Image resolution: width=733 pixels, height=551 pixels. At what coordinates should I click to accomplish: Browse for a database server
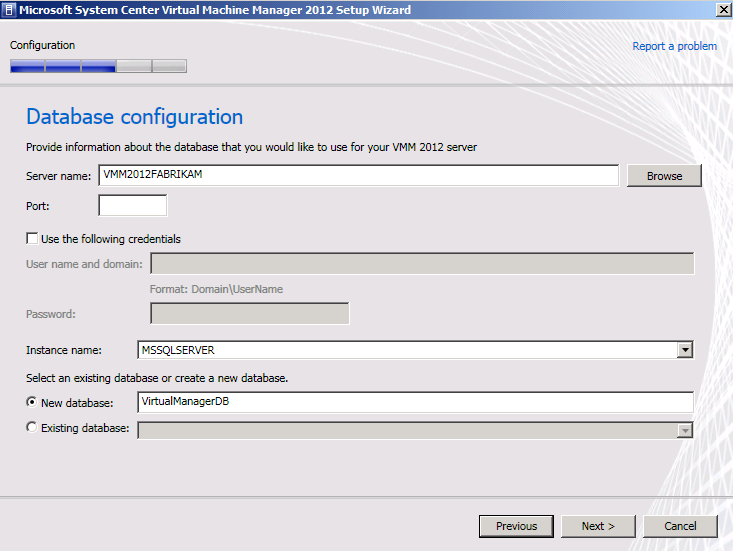664,176
